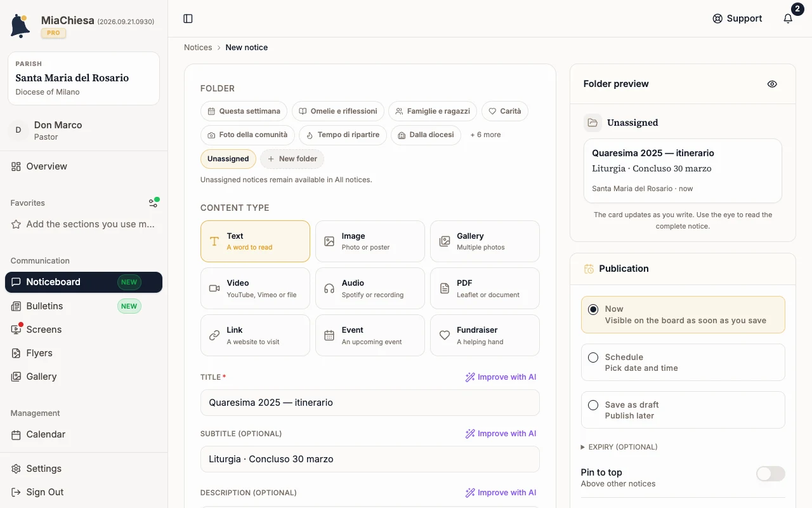Choose the Foto della comunità folder
Viewport: 812px width, 508px height.
pos(247,135)
